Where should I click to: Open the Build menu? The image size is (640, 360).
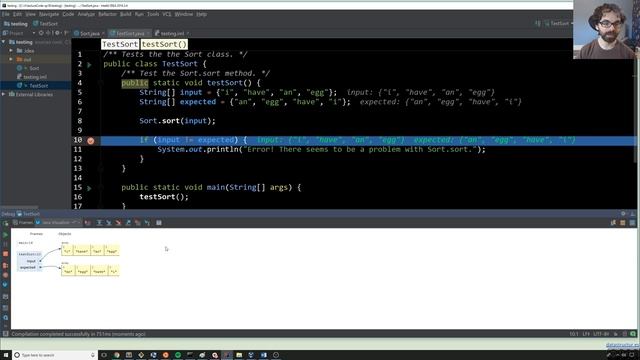pyautogui.click(x=125, y=14)
